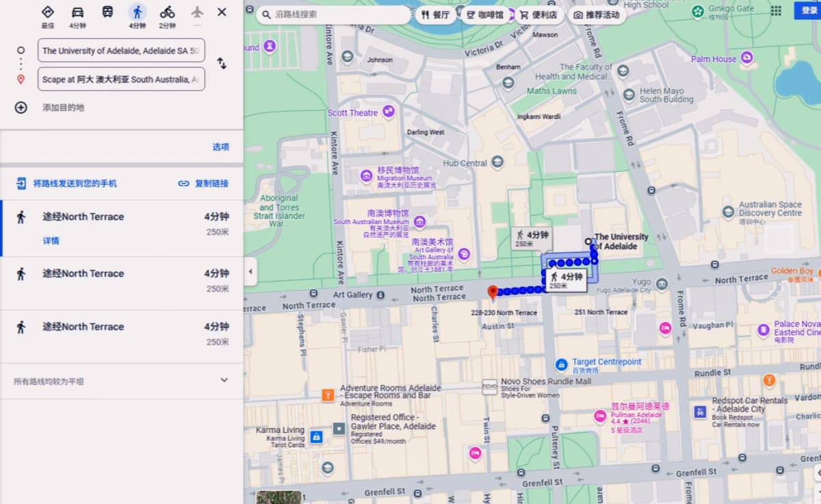Close the directions panel
Viewport: 821px width, 504px height.
tap(222, 12)
